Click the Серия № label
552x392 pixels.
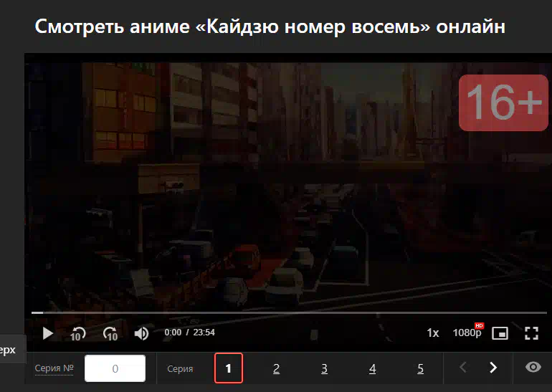tap(54, 368)
